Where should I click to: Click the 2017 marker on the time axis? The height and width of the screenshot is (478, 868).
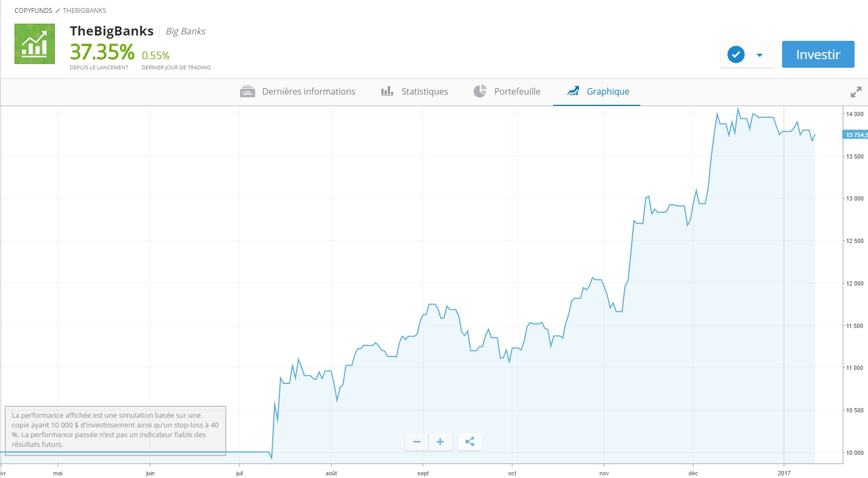[784, 473]
